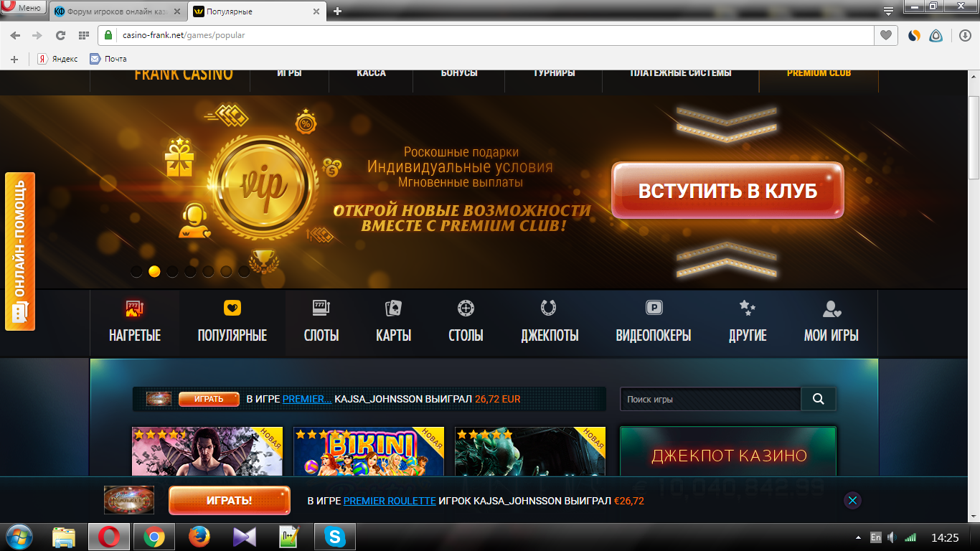
Task: Follow the PREMIER ROULETTE link
Action: [390, 501]
